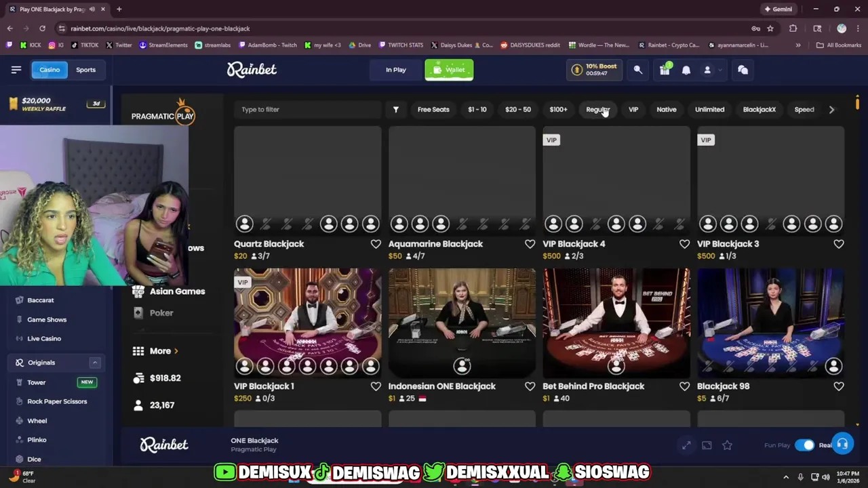Switch to Casino tab
The width and height of the screenshot is (868, 488).
coord(50,69)
